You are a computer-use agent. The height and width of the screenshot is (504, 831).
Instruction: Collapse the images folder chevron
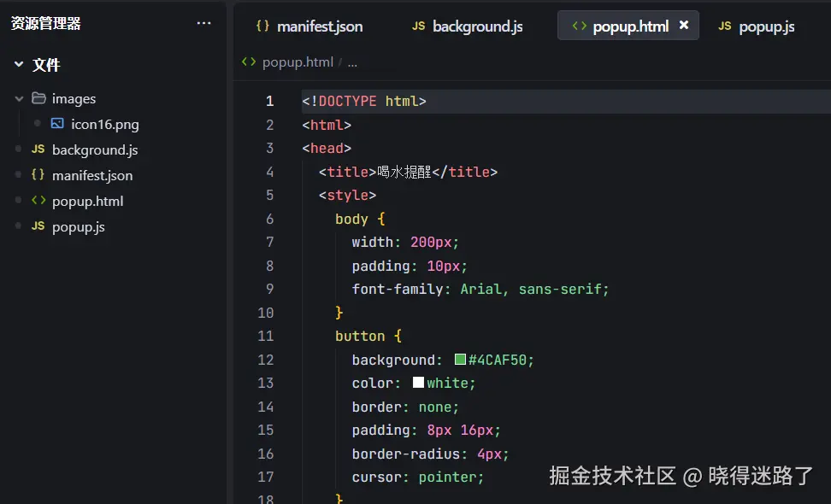pyautogui.click(x=19, y=98)
